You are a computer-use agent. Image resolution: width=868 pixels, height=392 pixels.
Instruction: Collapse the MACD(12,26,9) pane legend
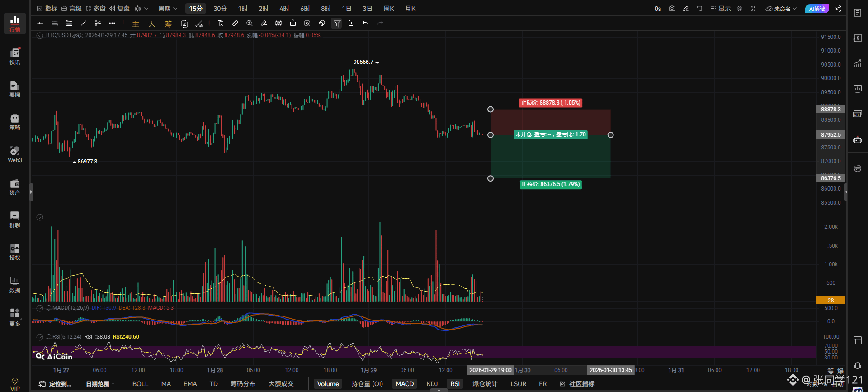point(40,308)
